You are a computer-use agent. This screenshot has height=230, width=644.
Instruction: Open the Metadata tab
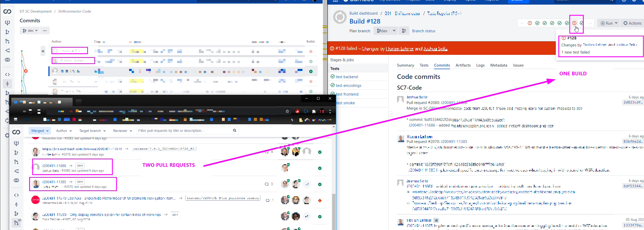(499, 65)
